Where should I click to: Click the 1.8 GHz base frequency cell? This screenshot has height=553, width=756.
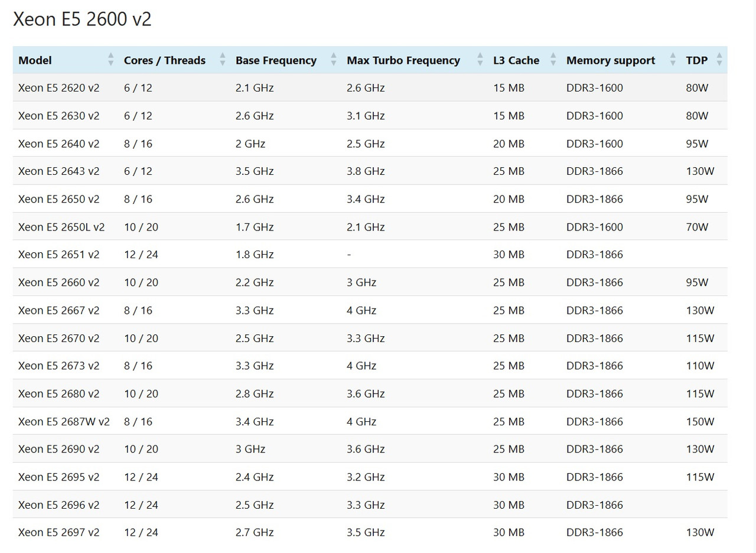coord(255,255)
